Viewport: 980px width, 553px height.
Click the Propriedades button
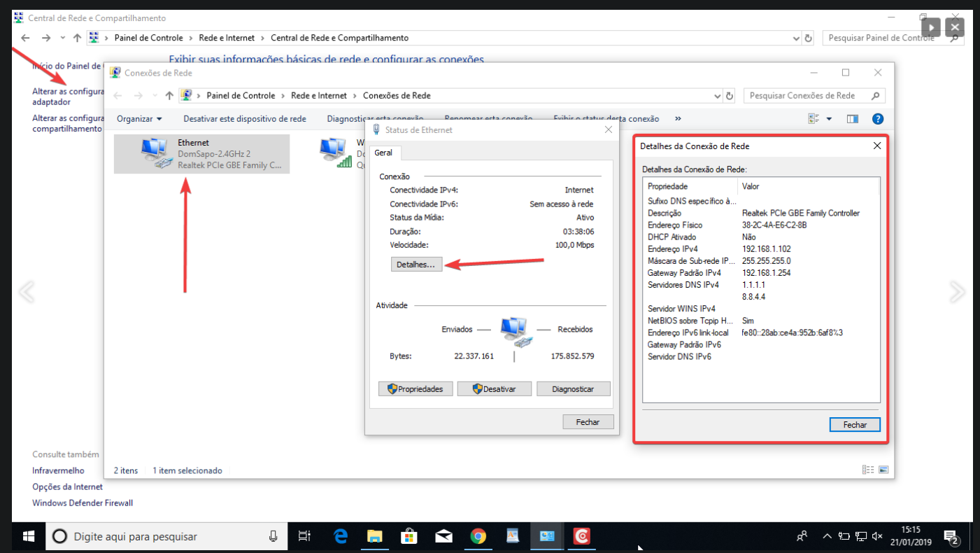[416, 389]
